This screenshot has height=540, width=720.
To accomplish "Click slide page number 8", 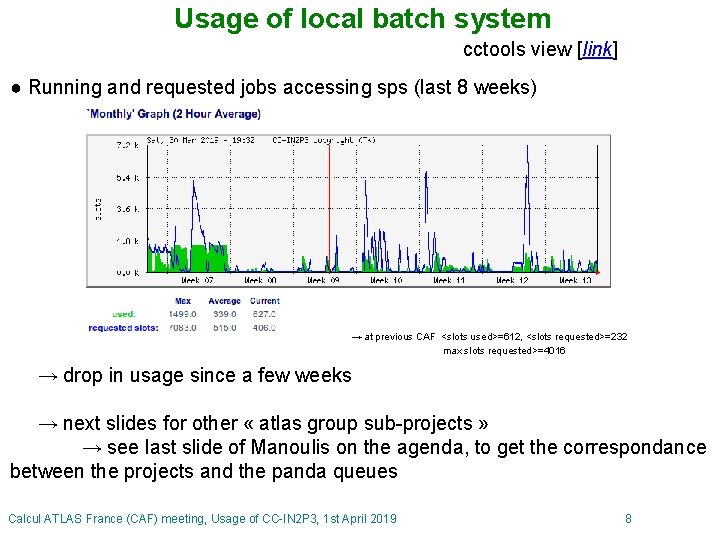I will tap(628, 519).
